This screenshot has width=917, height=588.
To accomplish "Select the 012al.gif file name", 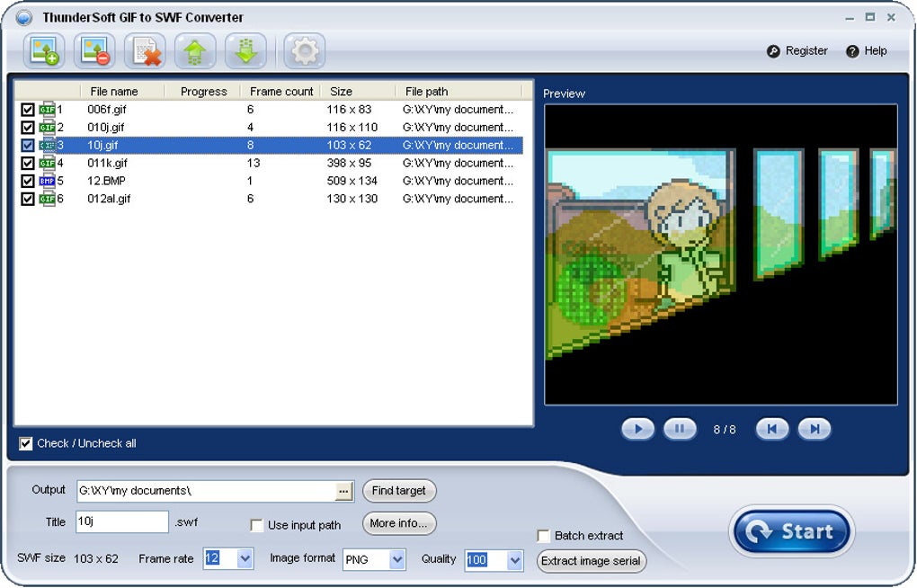I will [x=109, y=199].
